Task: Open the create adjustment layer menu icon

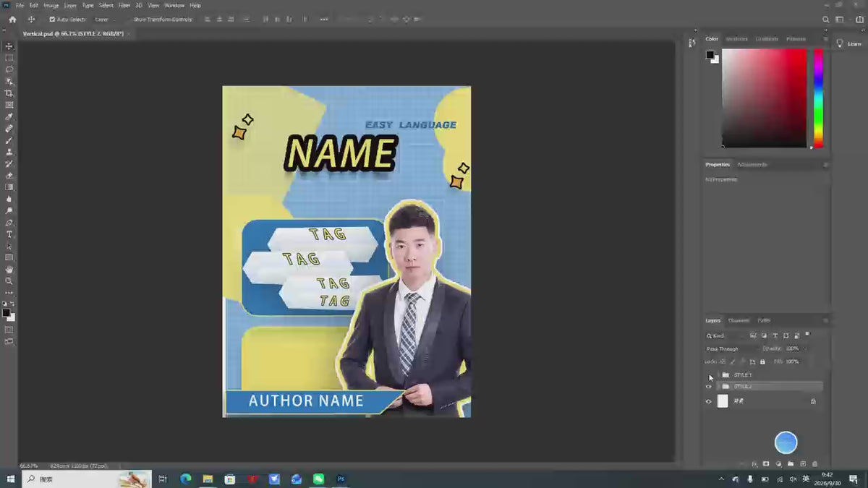Action: [778, 463]
